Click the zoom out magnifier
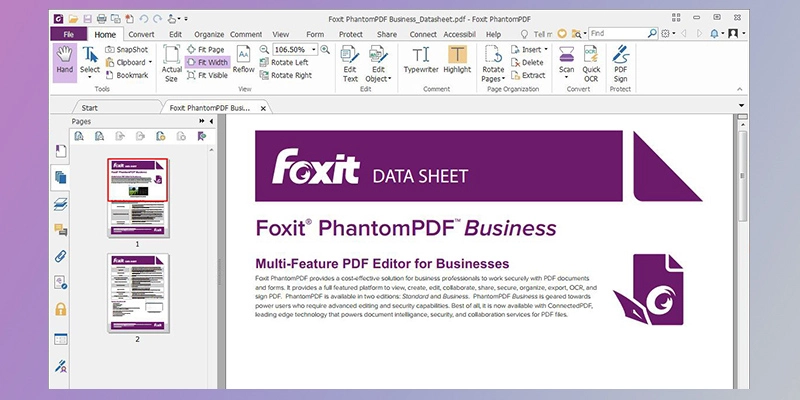Viewport: 800px width, 400px height. coord(264,49)
